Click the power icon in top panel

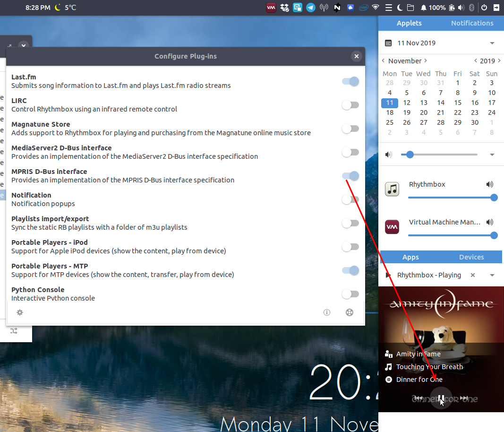point(484,8)
